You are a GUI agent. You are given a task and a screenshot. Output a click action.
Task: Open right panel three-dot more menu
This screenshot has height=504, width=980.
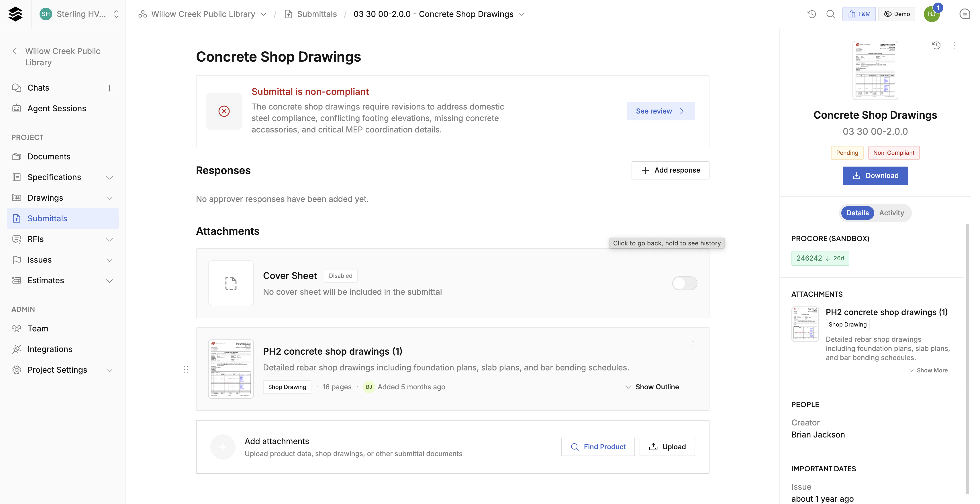(954, 45)
